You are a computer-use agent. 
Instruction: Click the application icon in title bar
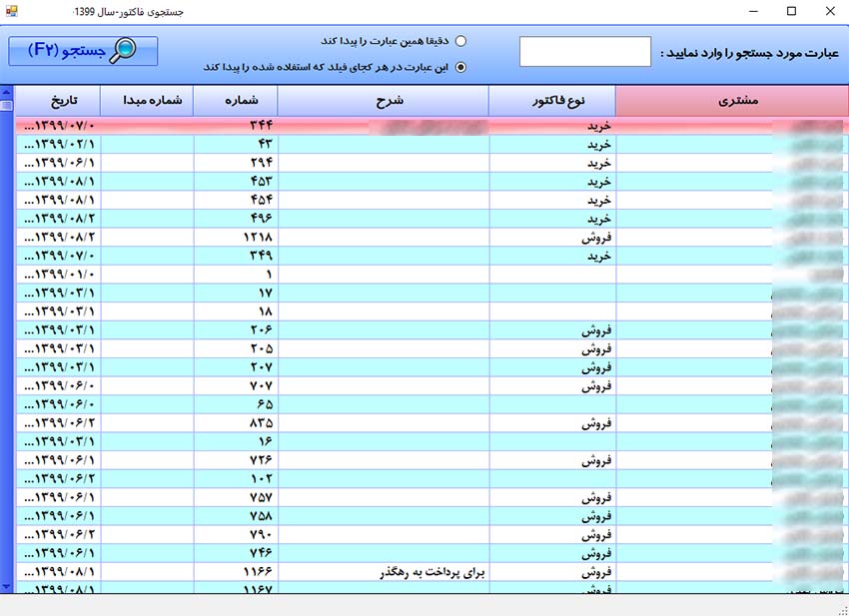click(x=11, y=11)
